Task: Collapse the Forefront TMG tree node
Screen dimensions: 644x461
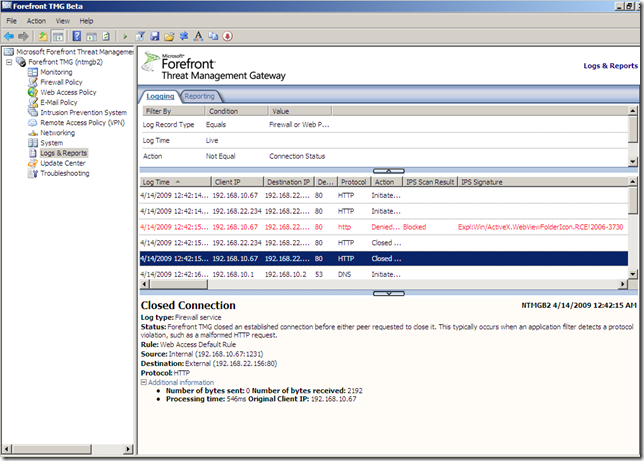Action: 9,62
